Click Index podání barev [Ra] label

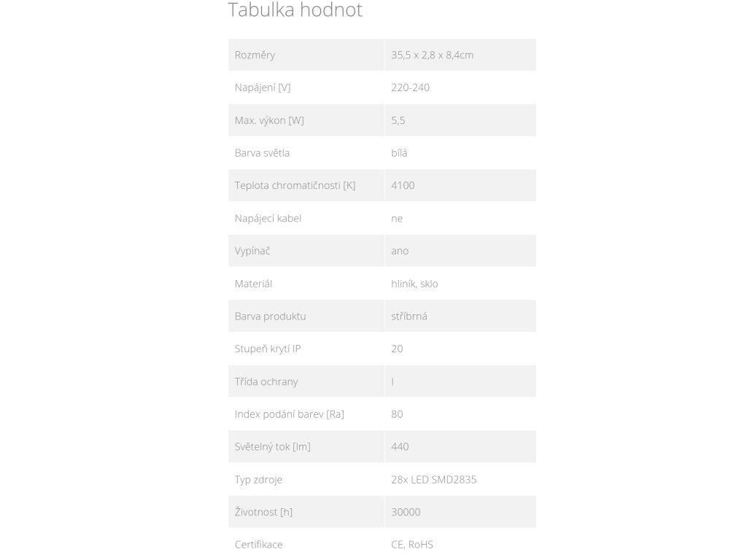tap(289, 414)
